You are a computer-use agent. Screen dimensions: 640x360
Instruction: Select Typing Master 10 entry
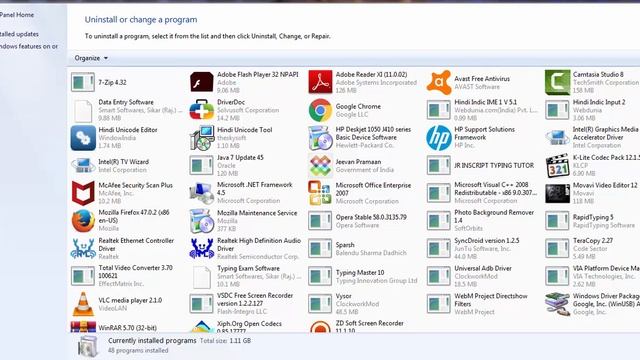point(363,276)
